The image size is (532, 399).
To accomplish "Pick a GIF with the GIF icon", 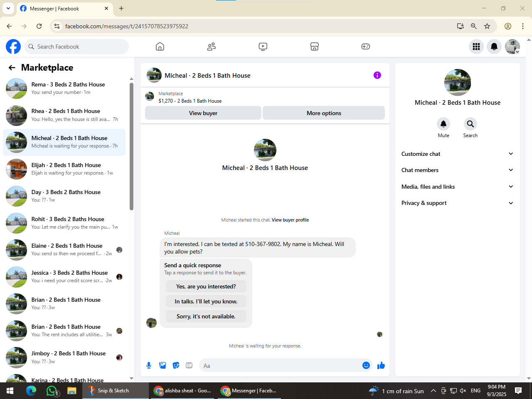I will pyautogui.click(x=189, y=365).
